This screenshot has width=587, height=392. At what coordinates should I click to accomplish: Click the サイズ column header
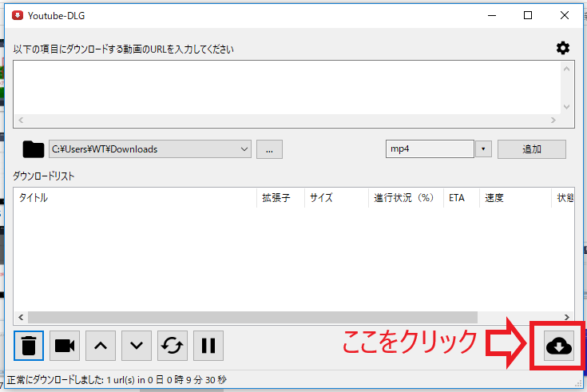(336, 198)
